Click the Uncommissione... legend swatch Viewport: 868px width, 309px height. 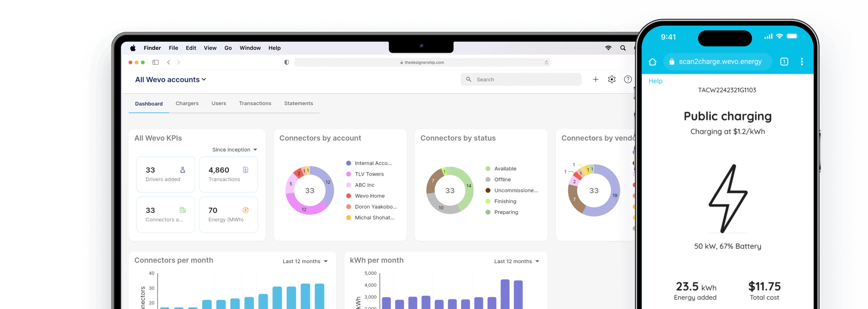[x=488, y=191]
